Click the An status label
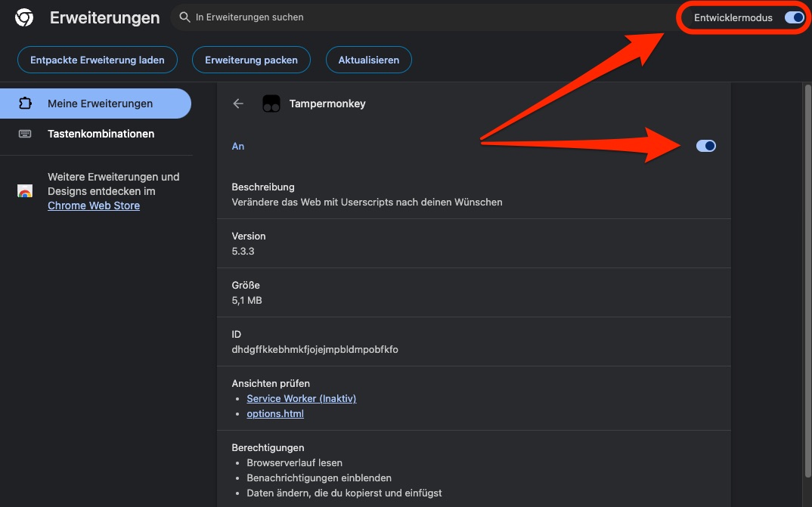 click(x=237, y=147)
